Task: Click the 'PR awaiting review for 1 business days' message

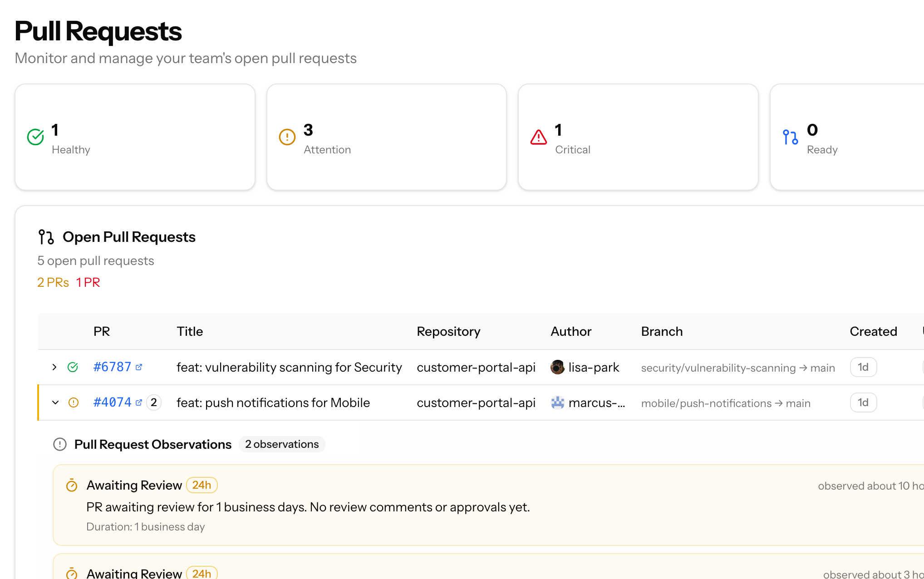Action: 308,507
